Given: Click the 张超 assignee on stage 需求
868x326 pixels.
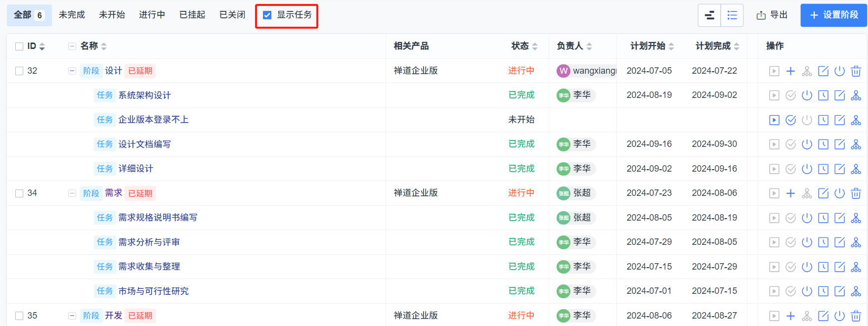Looking at the screenshot, I should [575, 193].
